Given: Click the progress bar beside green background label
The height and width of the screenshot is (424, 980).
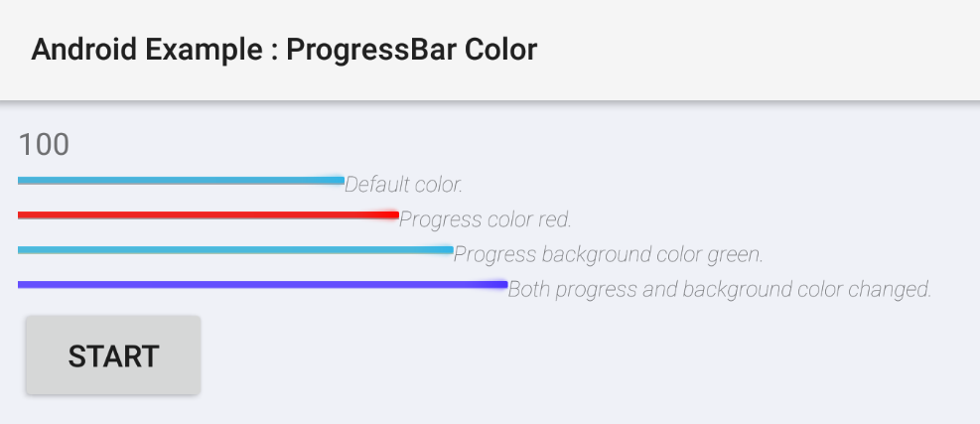Looking at the screenshot, I should pos(235,250).
